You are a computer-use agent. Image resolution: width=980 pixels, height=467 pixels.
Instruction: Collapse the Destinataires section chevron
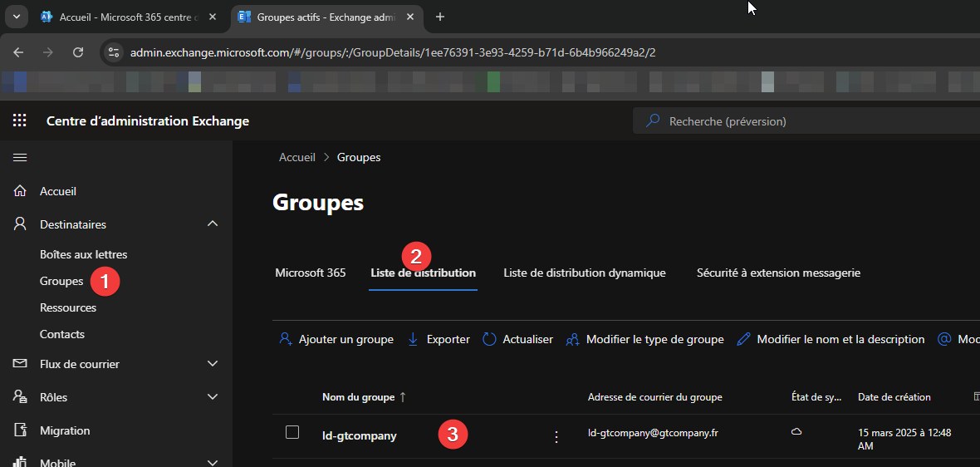(x=213, y=224)
